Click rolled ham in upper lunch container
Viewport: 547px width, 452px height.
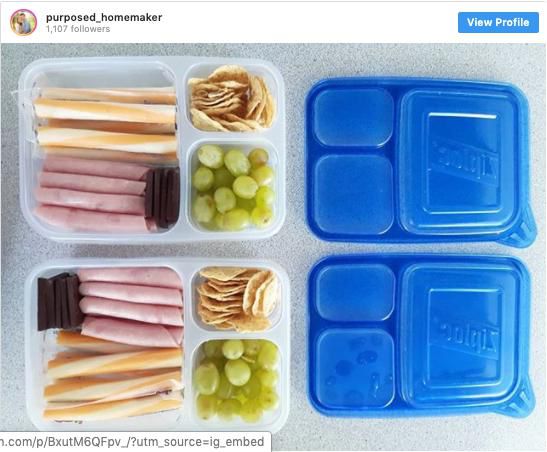tap(94, 194)
